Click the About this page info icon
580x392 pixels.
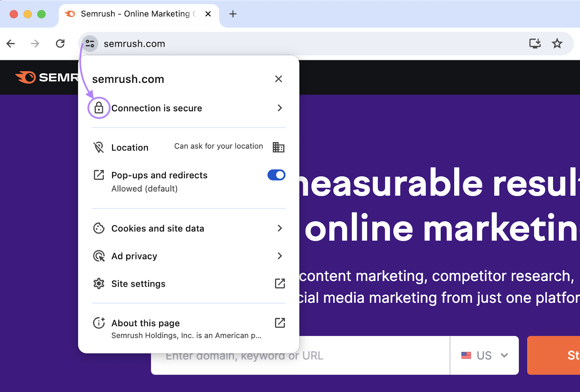point(99,323)
